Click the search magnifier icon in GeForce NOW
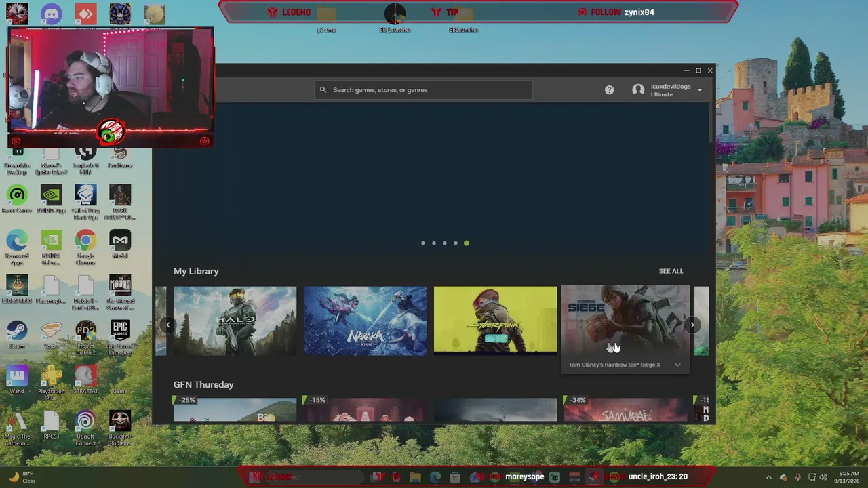The height and width of the screenshot is (488, 868). pos(323,89)
